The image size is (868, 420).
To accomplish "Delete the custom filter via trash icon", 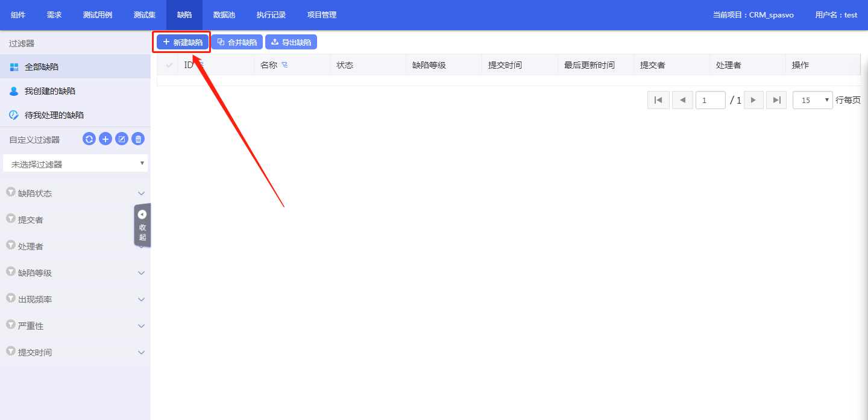I will [x=138, y=139].
